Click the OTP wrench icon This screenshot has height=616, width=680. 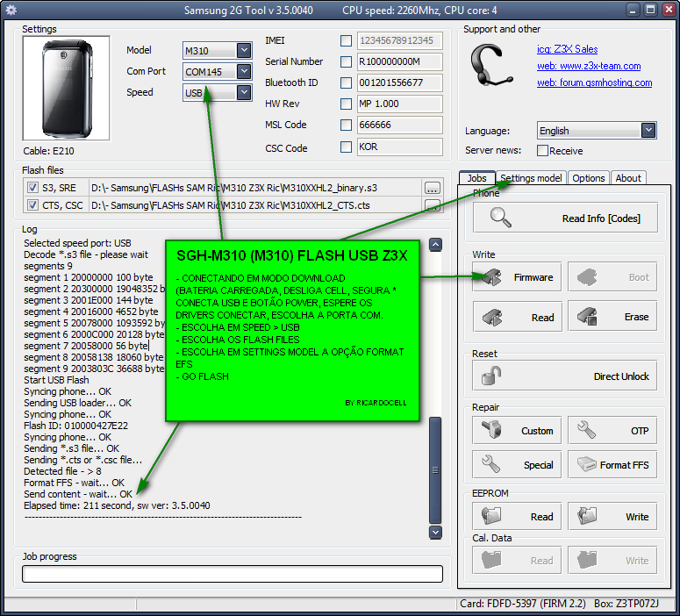pyautogui.click(x=586, y=430)
